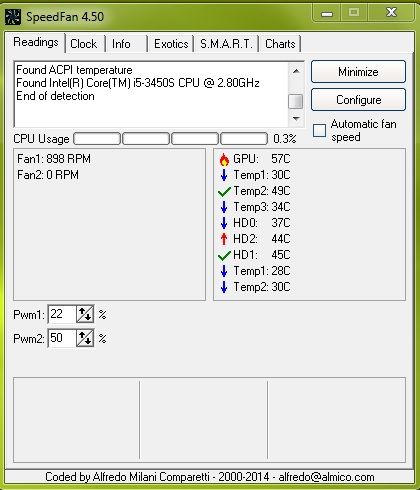Open the S.M.A.R.T. tab

pyautogui.click(x=226, y=44)
